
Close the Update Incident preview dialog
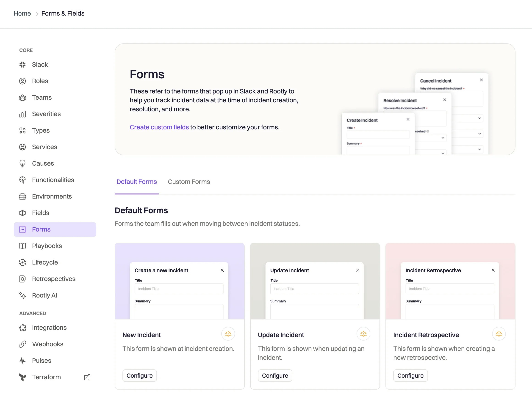(358, 270)
